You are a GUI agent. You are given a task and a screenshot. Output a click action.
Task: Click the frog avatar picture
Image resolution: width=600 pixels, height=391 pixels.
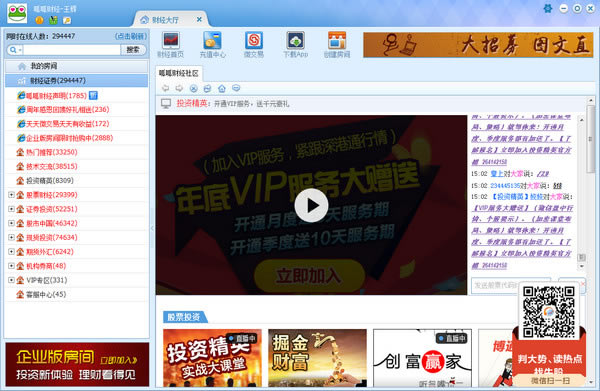(17, 13)
